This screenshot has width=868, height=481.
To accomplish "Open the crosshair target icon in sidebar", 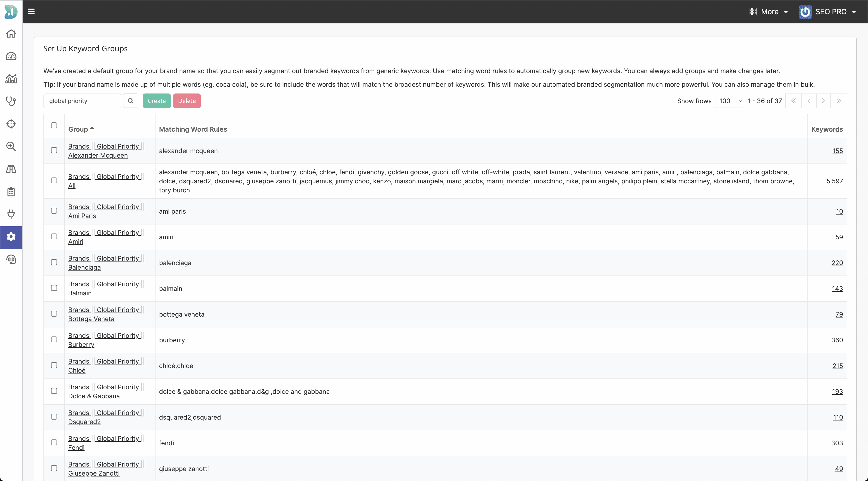I will point(11,124).
